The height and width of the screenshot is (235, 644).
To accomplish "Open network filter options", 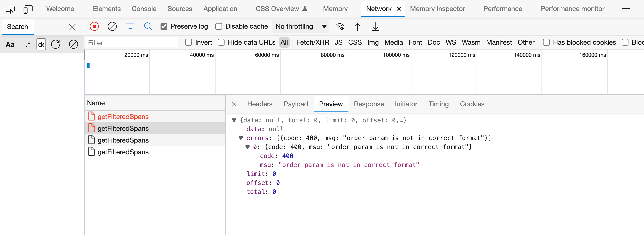I will click(130, 26).
